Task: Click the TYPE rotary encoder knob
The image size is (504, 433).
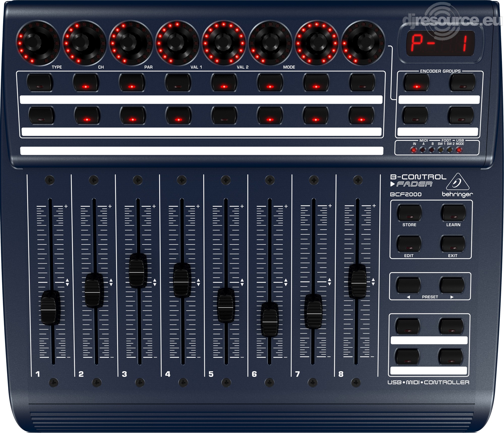Action: (x=38, y=43)
